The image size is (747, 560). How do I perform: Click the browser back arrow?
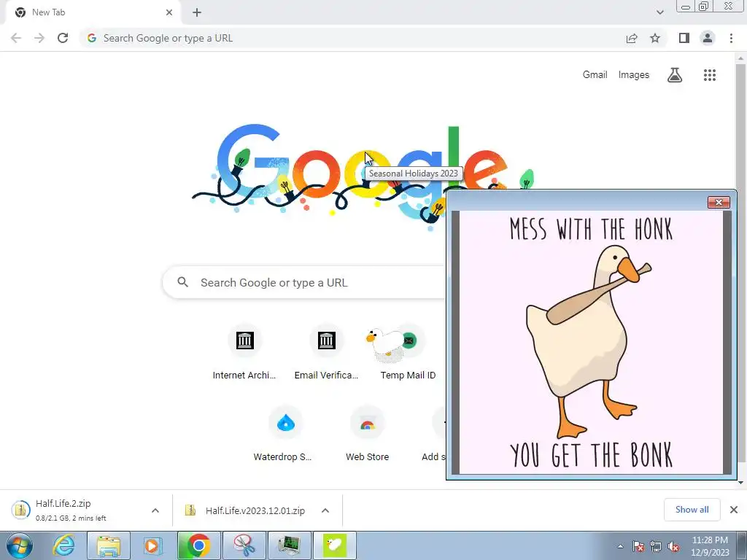(16, 38)
